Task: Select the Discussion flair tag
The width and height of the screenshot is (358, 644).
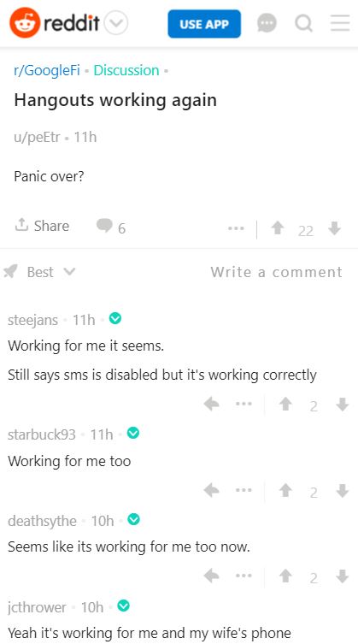Action: tap(126, 71)
